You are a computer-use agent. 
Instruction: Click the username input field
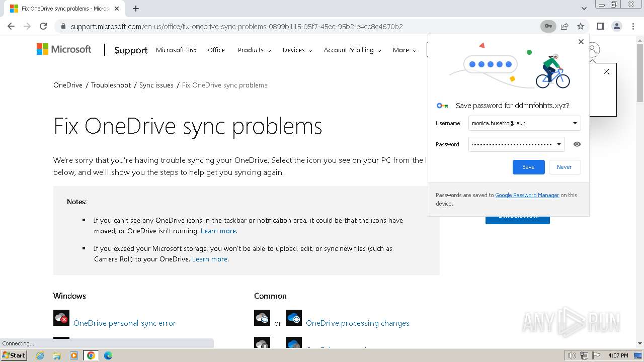(524, 123)
